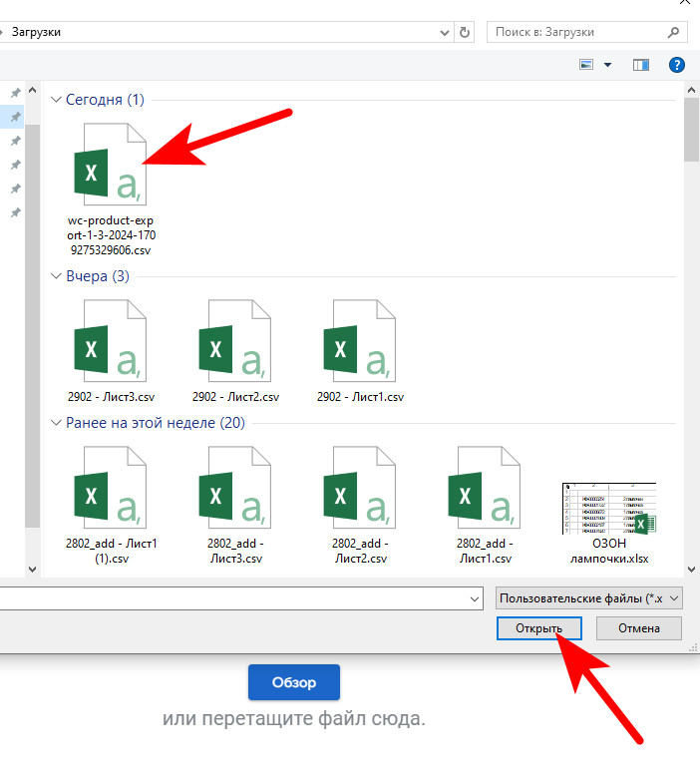The height and width of the screenshot is (781, 700).
Task: Click the '2902 - Лист3.csv' file name
Action: point(111,397)
